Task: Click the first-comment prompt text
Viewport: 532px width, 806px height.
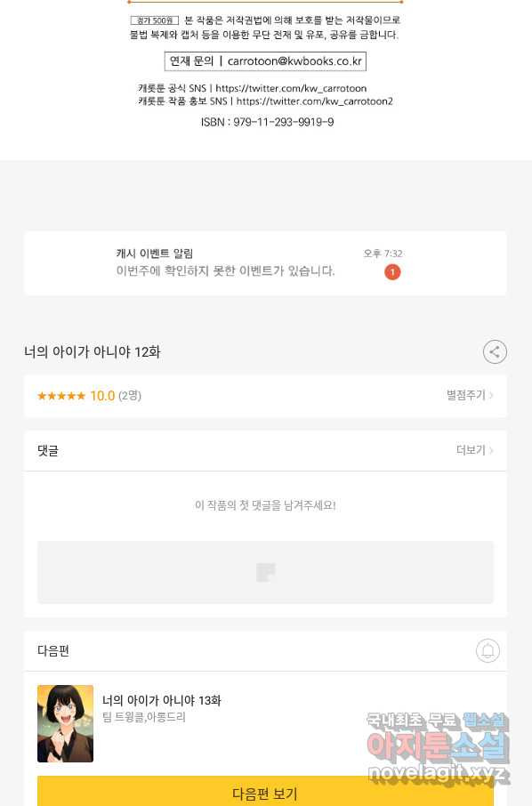Action: point(265,505)
